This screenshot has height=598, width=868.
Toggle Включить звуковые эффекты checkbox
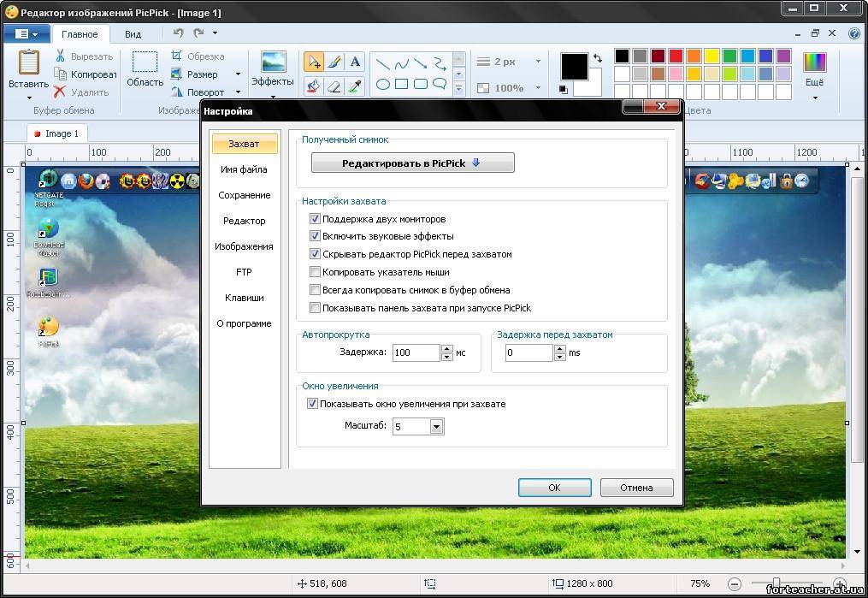315,236
